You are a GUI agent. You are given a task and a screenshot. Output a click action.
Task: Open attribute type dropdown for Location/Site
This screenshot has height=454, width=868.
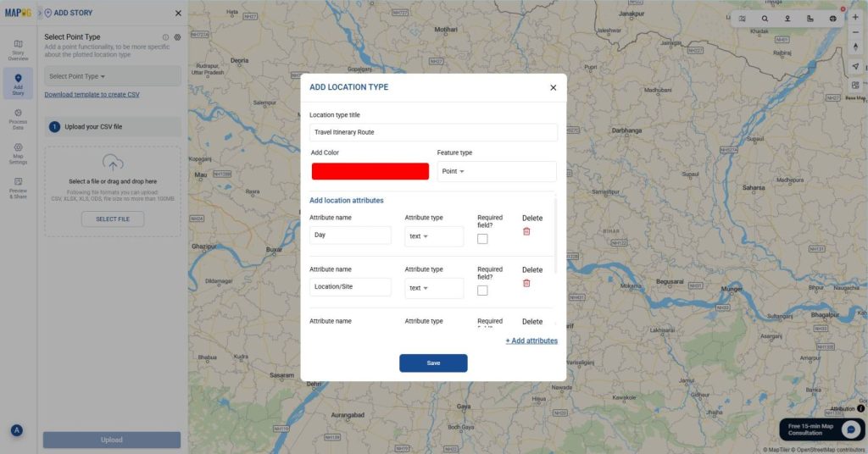pos(434,288)
